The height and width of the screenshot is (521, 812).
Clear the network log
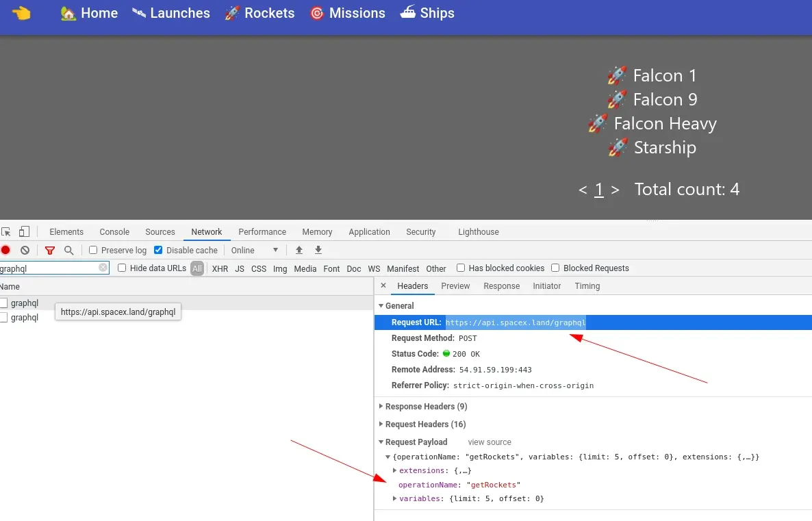(25, 250)
